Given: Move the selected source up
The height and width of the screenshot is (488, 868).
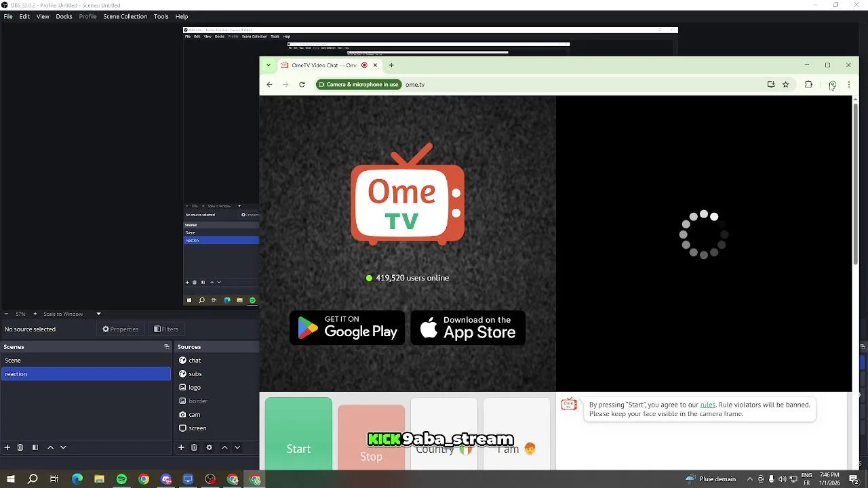Looking at the screenshot, I should point(224,447).
